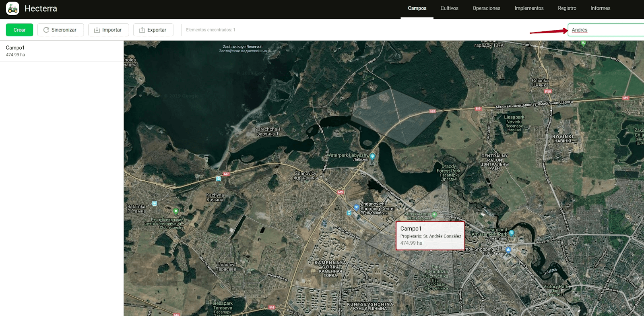This screenshot has height=316, width=644.
Task: Click the Campo1 tooltip on the map
Action: click(430, 235)
